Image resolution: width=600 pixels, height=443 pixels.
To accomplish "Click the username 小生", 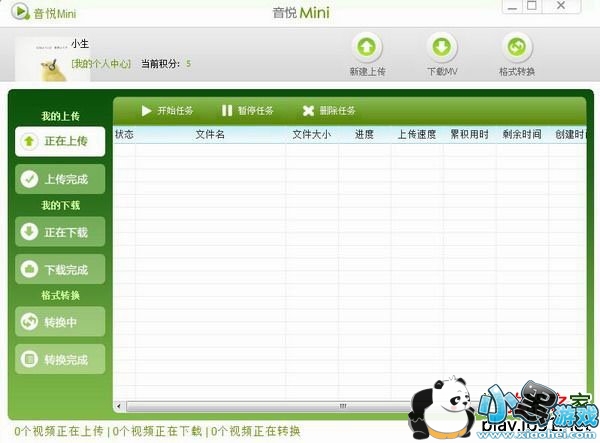I will coord(80,44).
